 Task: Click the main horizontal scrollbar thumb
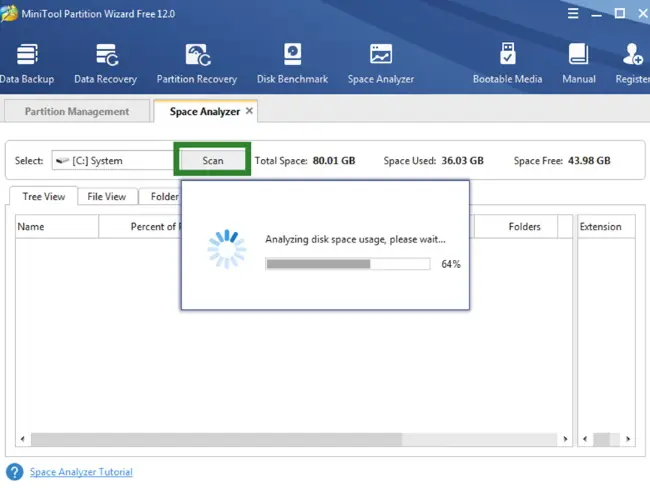pyautogui.click(x=216, y=439)
